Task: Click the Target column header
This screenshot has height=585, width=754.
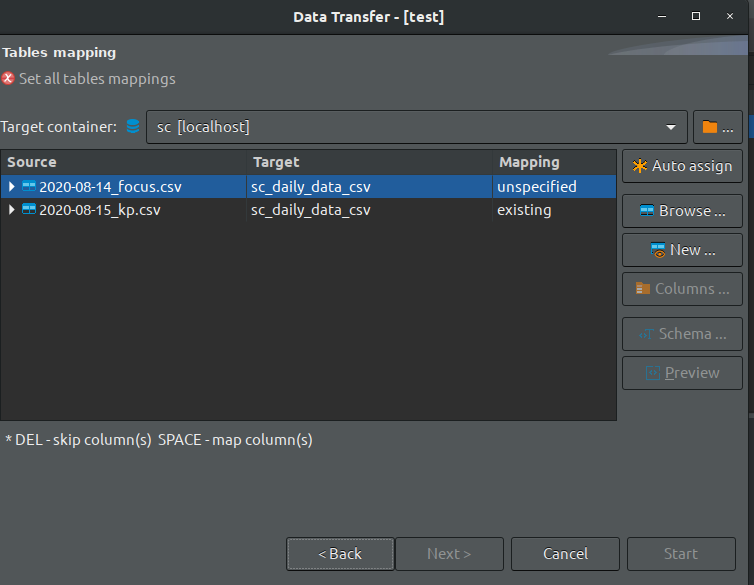Action: pos(369,162)
